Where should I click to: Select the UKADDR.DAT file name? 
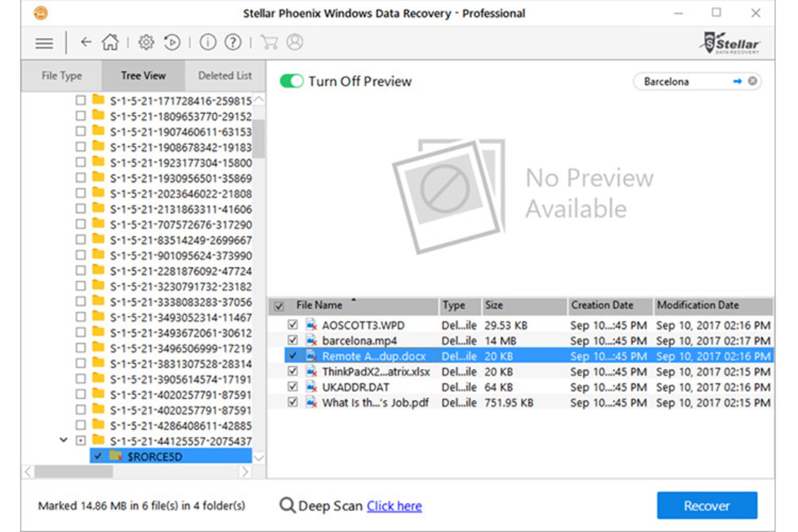point(356,387)
